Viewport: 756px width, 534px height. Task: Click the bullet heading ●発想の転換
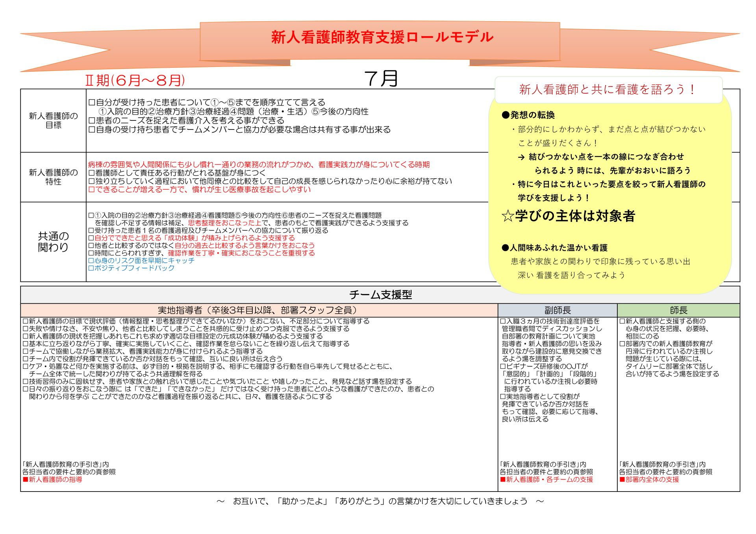pos(528,115)
